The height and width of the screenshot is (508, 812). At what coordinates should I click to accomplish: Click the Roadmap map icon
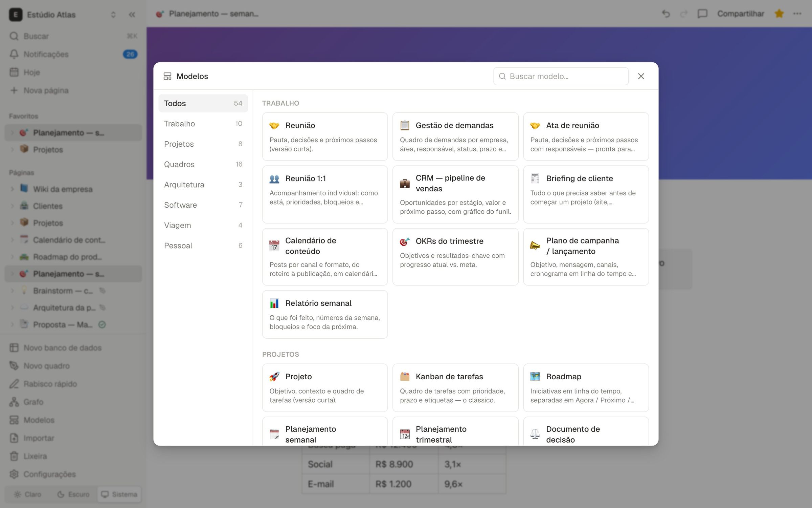tap(535, 377)
